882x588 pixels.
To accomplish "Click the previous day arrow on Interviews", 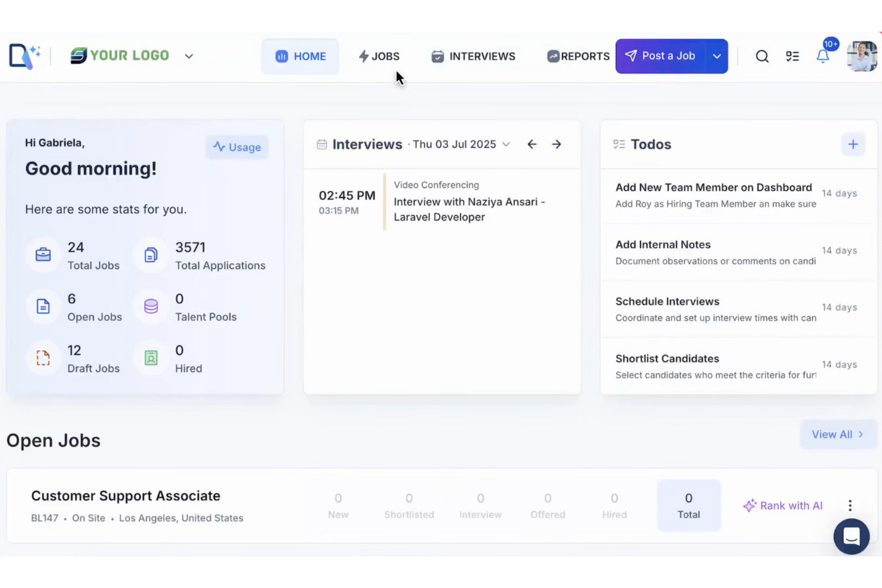I will [532, 144].
